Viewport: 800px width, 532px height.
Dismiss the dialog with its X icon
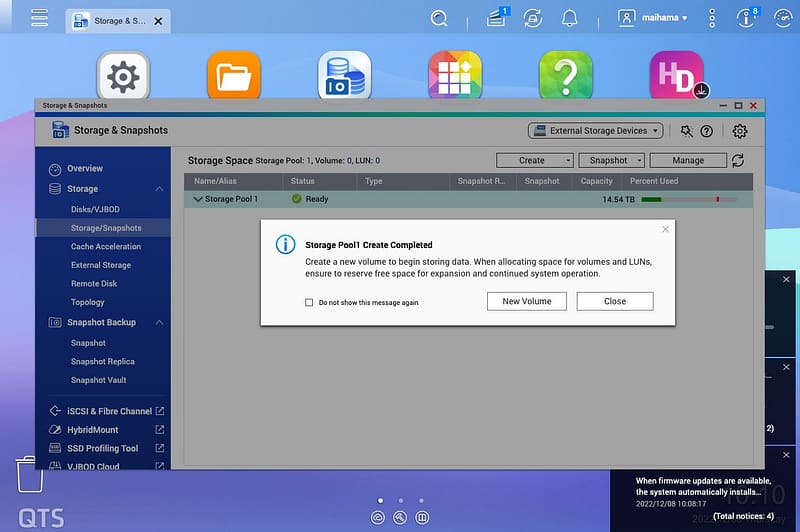click(665, 229)
